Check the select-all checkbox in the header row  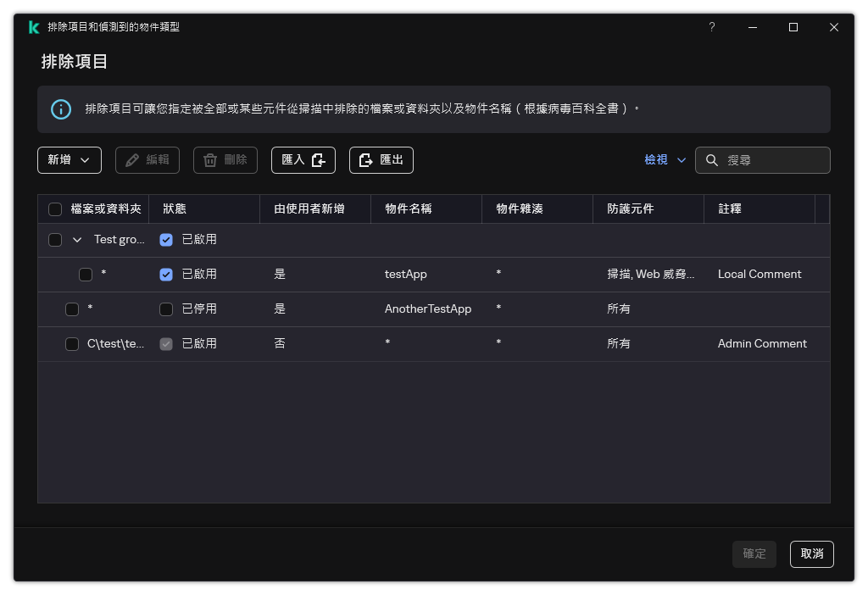(55, 209)
